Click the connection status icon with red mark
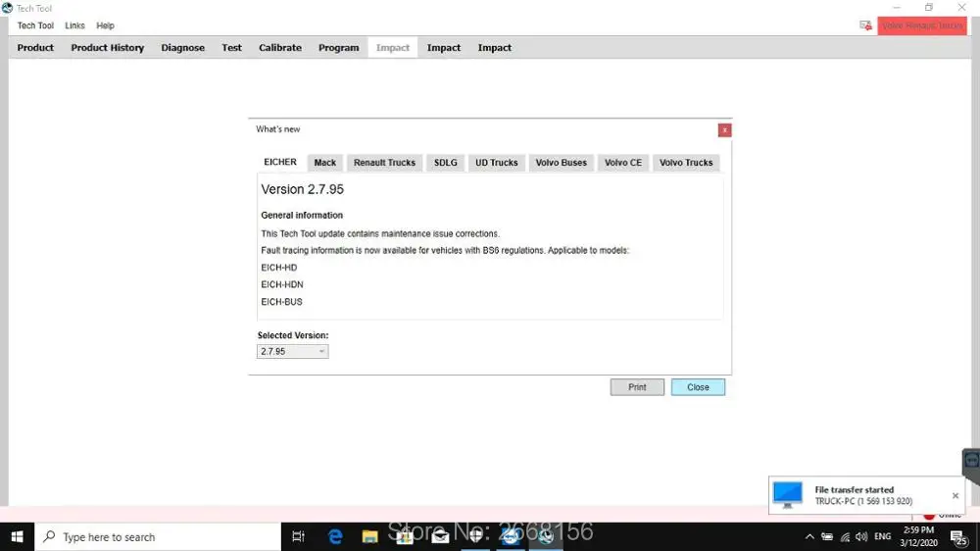The image size is (980, 551). 865,25
